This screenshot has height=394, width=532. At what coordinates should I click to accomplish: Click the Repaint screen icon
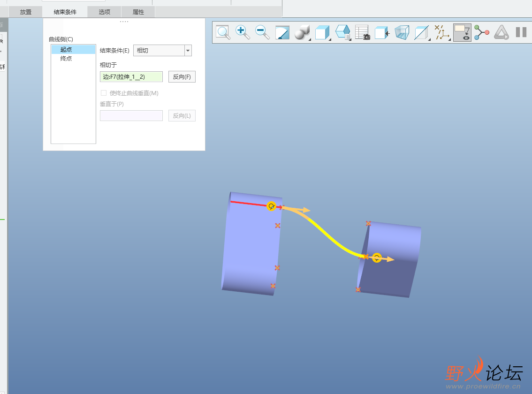pos(282,32)
